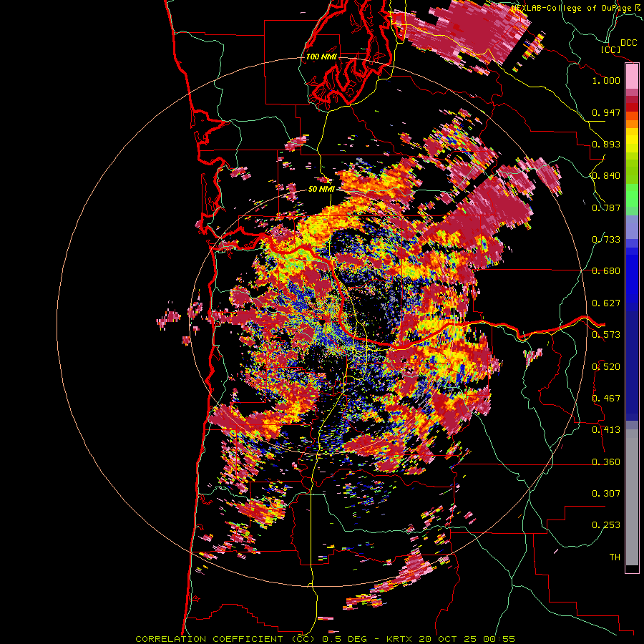Viewport: 644px width, 644px height.
Task: Click the KRTX station identifier in the caption
Action: pos(400,639)
